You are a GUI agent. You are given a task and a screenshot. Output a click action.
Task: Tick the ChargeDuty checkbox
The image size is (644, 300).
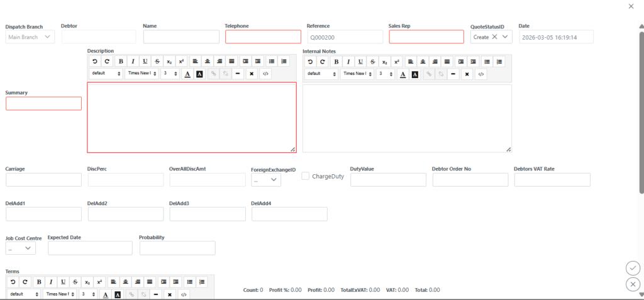[x=306, y=176]
